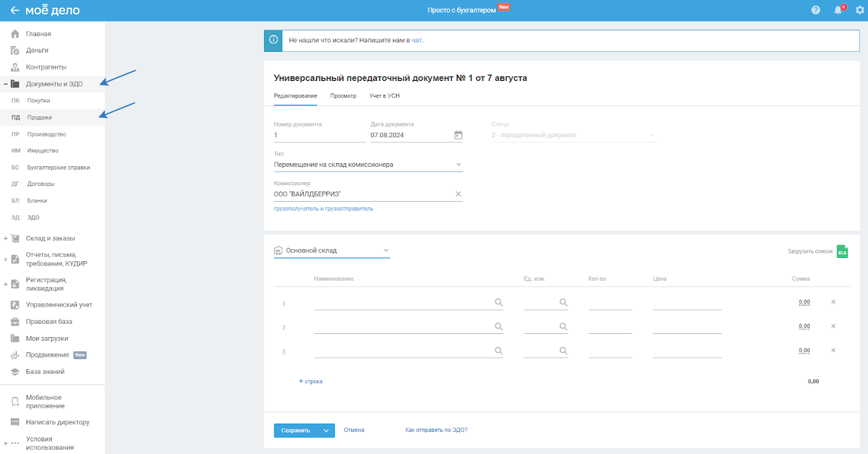Open the Основной склад warehouse dropdown
Screen dimensions: 868x454
tap(386, 250)
